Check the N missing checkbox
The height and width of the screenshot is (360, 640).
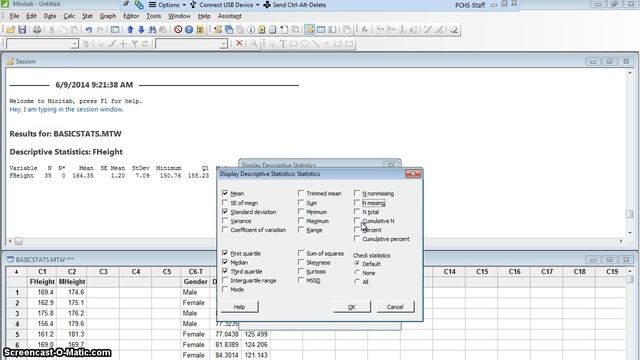[x=357, y=202]
